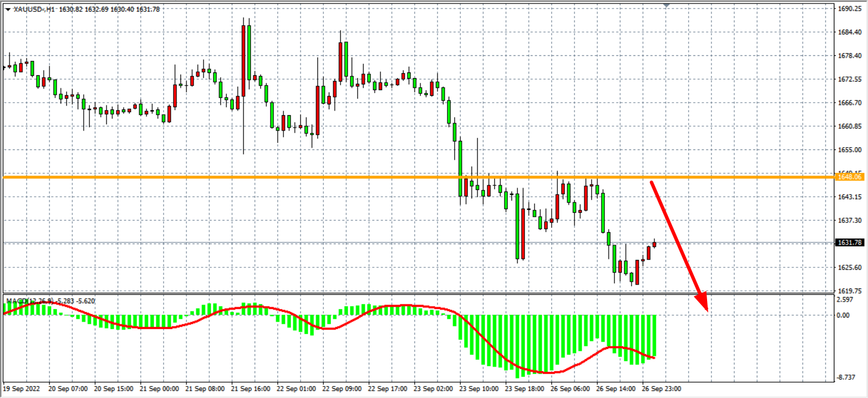Click the 26 Sep 23:00 time label
This screenshot has height=398, width=868.
tap(661, 388)
